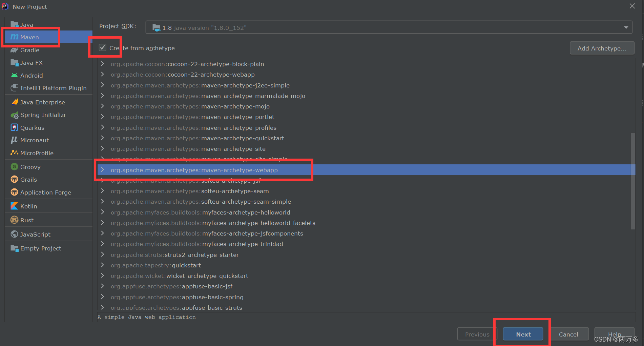The height and width of the screenshot is (346, 644).
Task: Click the MicroProfile icon
Action: pyautogui.click(x=14, y=153)
